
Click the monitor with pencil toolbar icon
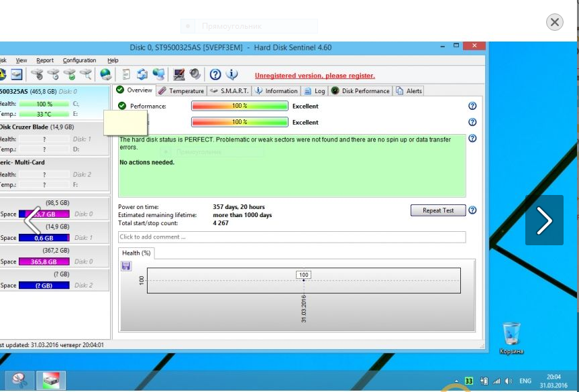(178, 74)
